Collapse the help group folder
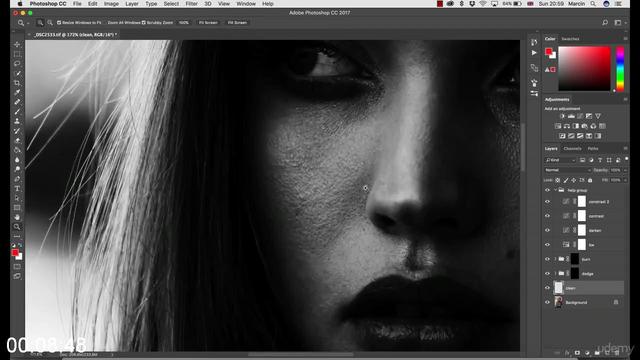This screenshot has height=360, width=640. pos(555,190)
